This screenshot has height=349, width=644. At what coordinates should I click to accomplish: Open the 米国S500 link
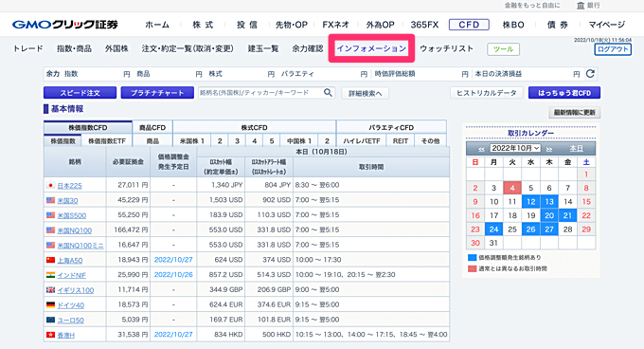point(71,215)
